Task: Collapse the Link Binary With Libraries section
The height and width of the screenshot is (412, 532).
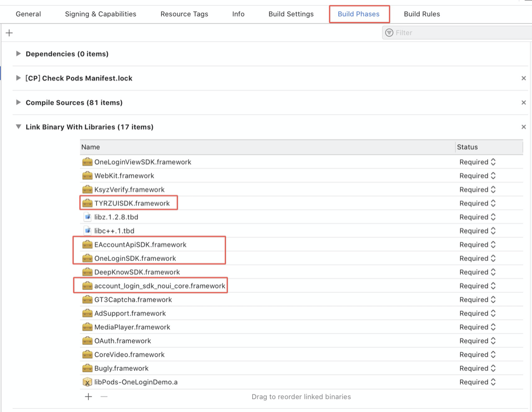Action: coord(19,127)
